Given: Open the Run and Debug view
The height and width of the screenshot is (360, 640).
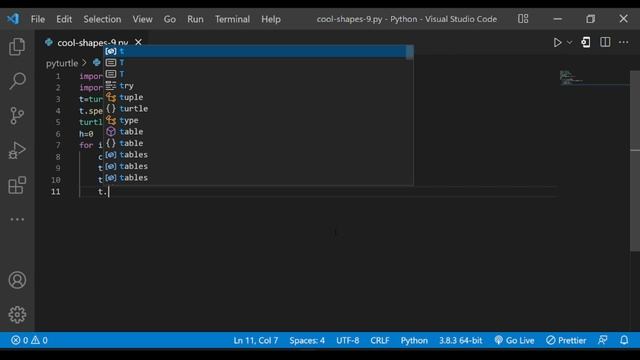Looking at the screenshot, I should [x=17, y=150].
